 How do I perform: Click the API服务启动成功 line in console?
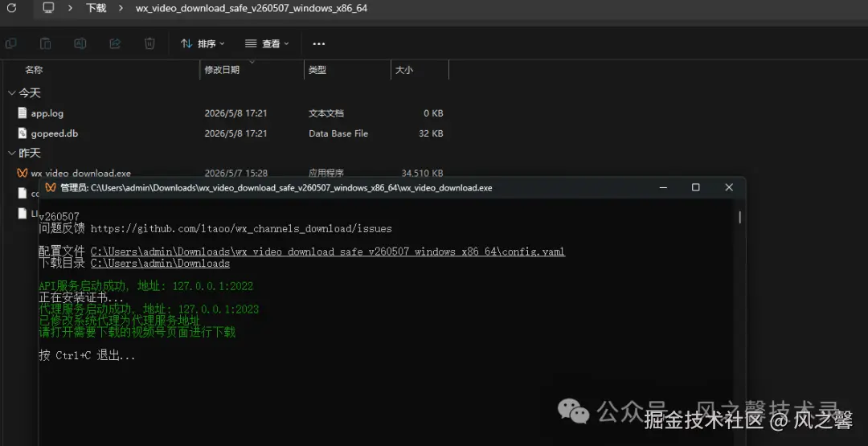[145, 286]
